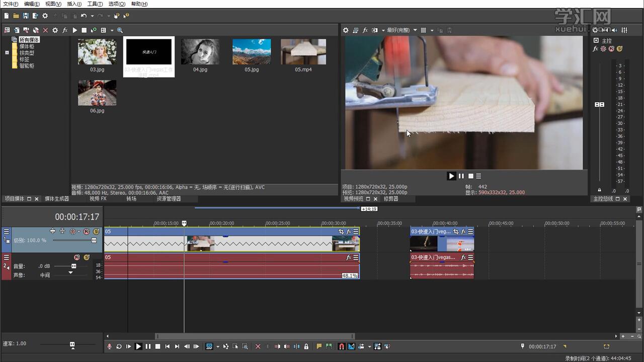Undo the last action

[84, 16]
